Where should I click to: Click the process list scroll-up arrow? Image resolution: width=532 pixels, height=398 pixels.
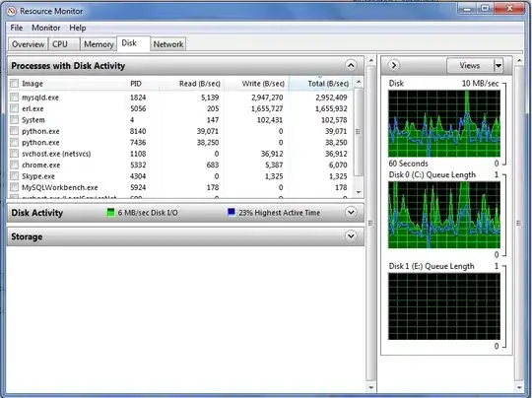point(359,83)
